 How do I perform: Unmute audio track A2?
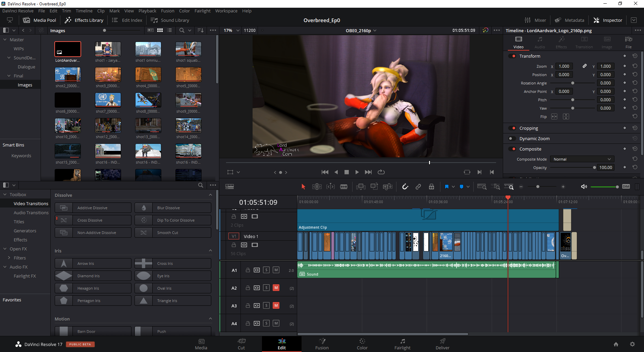(x=276, y=288)
